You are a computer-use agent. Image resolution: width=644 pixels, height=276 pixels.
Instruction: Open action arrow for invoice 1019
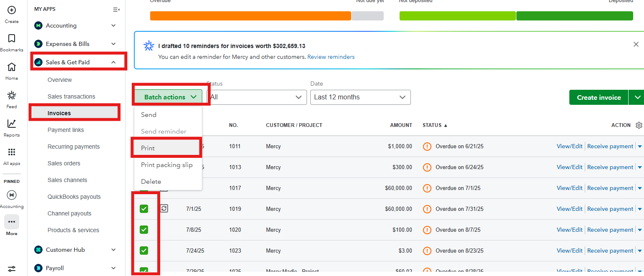point(640,209)
